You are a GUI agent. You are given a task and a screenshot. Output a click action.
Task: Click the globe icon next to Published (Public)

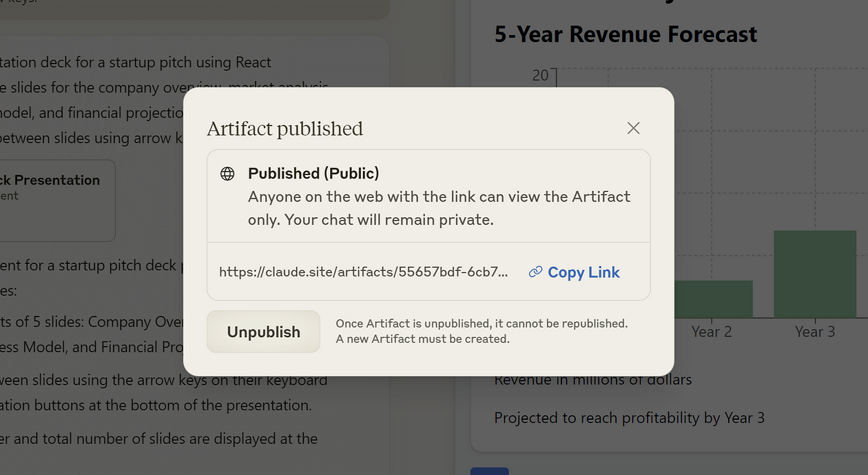pos(227,174)
